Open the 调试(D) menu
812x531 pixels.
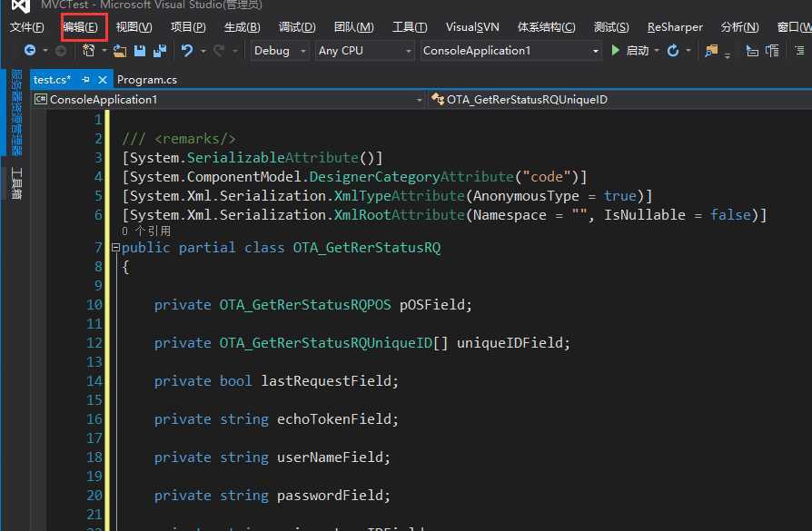[297, 27]
